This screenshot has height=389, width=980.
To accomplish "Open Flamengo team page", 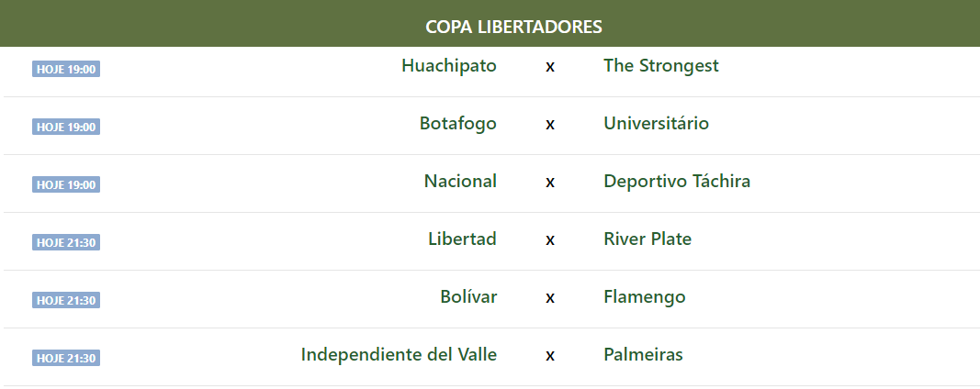I will click(x=645, y=297).
